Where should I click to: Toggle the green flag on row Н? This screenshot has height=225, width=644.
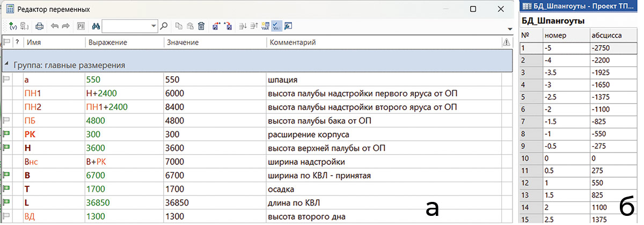coord(6,148)
